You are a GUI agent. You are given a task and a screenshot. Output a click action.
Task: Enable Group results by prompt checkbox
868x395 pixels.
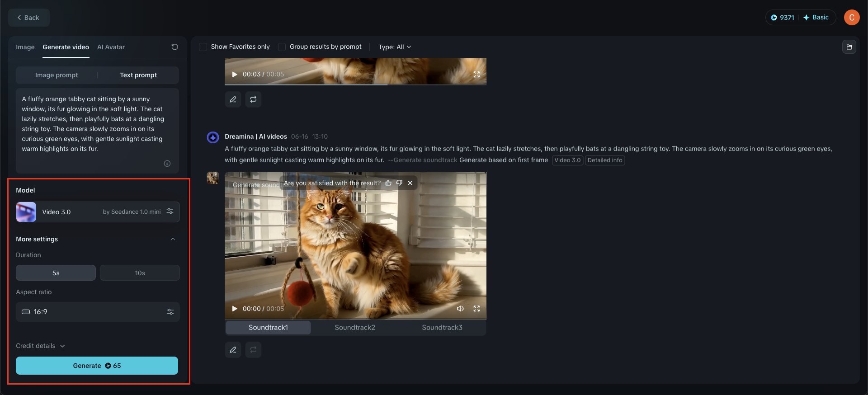[x=282, y=47]
